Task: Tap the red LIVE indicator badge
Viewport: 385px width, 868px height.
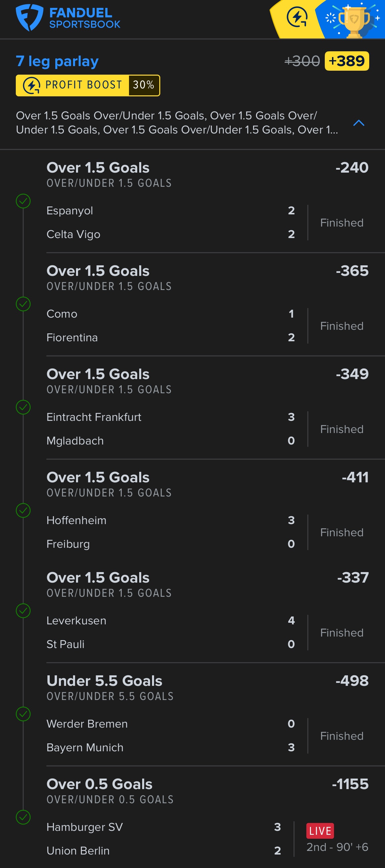Action: tap(320, 831)
